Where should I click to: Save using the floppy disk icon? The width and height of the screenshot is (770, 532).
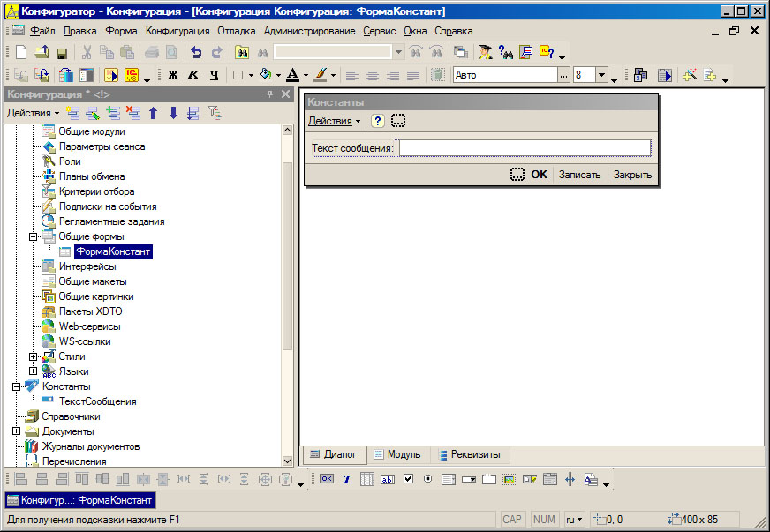point(62,53)
